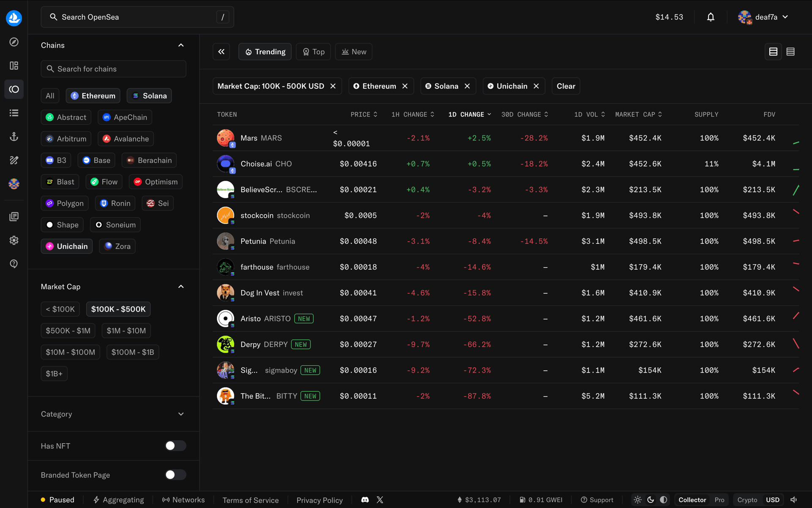Open the compass Discover icon in sidebar
The height and width of the screenshot is (508, 812).
14,42
